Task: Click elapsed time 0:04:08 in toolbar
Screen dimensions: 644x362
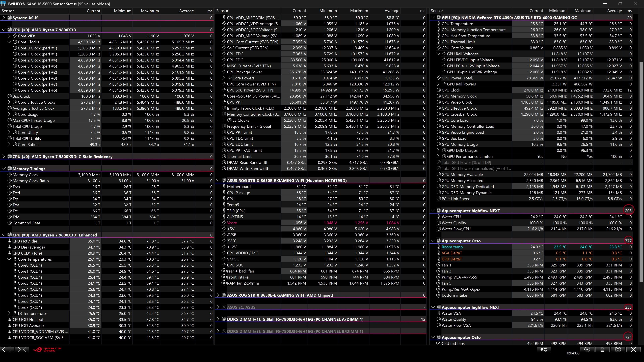Action: click(x=573, y=353)
